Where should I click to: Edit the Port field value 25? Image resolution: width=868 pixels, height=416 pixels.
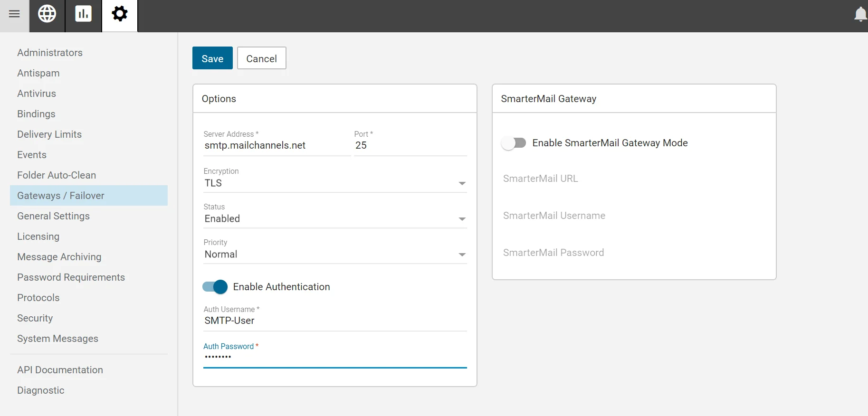410,145
